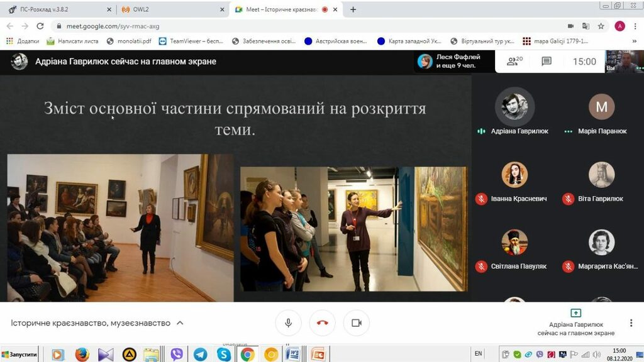Screen dimensions: 644x362
Task: Open the meeting chat panel
Action: (547, 61)
